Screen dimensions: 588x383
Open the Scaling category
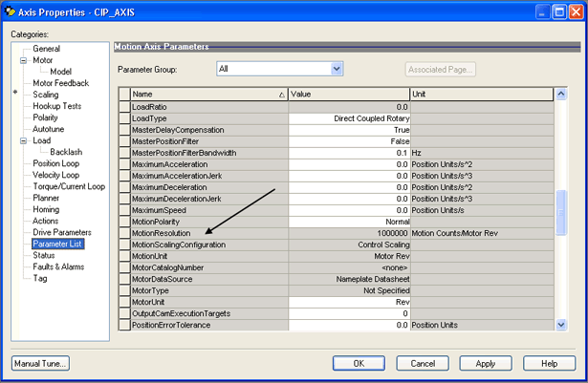tap(46, 95)
